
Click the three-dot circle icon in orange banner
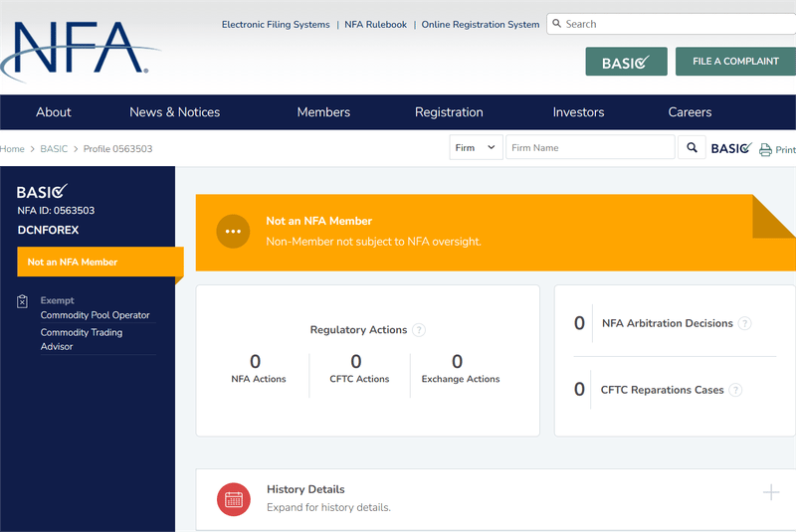(233, 232)
